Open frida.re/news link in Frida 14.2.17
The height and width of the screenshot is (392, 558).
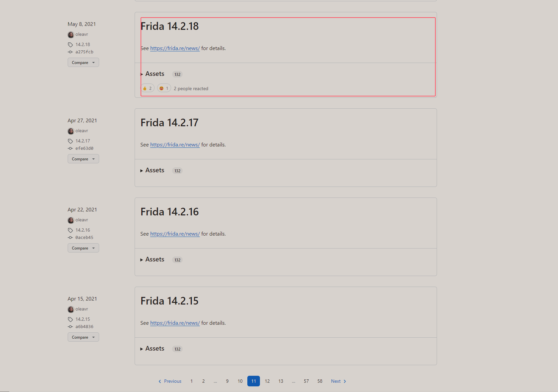pos(175,145)
